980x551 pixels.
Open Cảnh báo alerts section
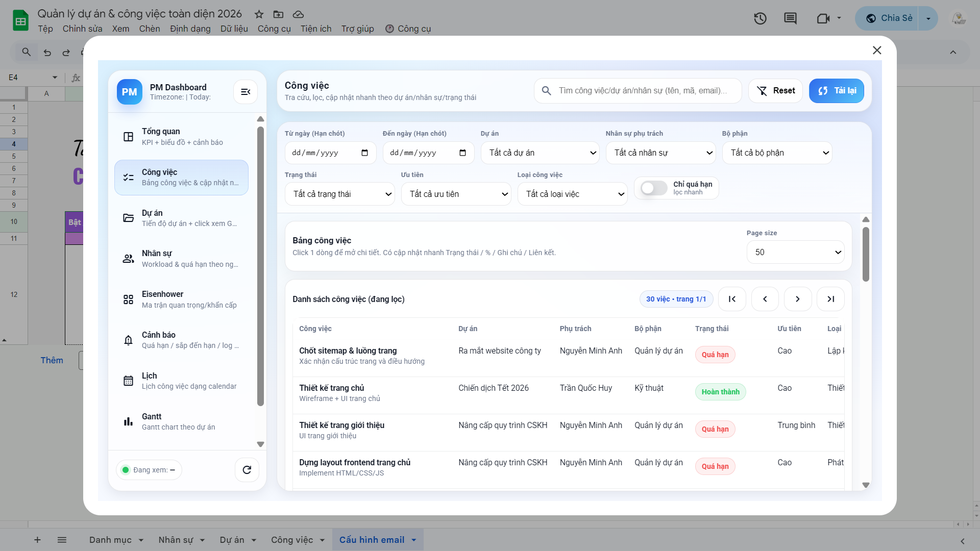(181, 340)
